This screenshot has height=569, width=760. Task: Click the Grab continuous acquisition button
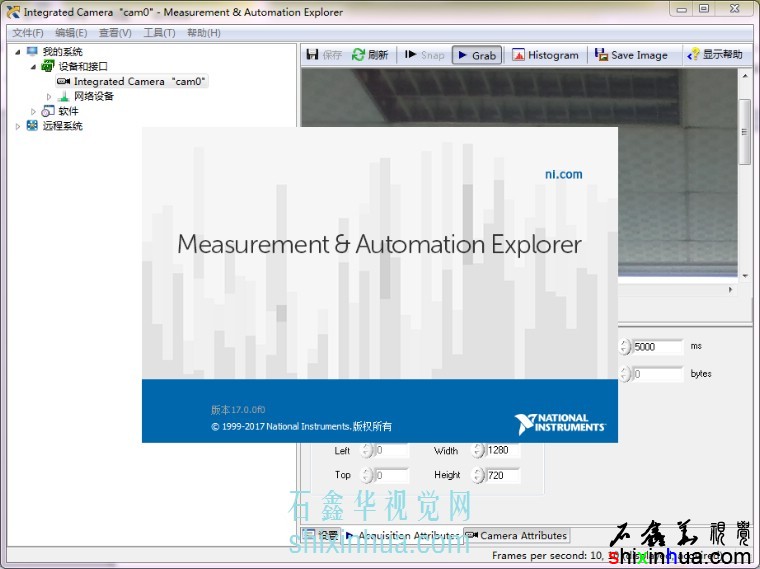pyautogui.click(x=476, y=55)
